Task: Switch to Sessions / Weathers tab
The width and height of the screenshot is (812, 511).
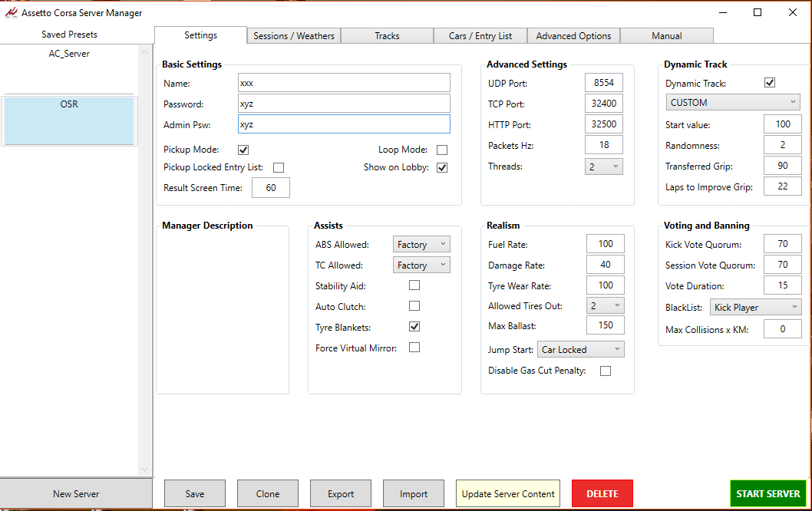Action: (294, 36)
